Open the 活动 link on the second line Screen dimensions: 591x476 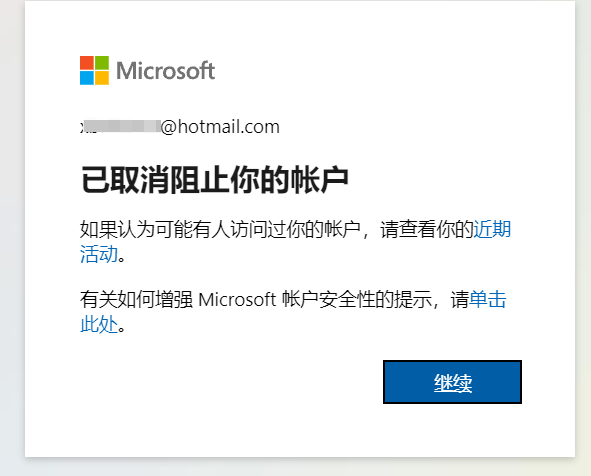point(99,254)
